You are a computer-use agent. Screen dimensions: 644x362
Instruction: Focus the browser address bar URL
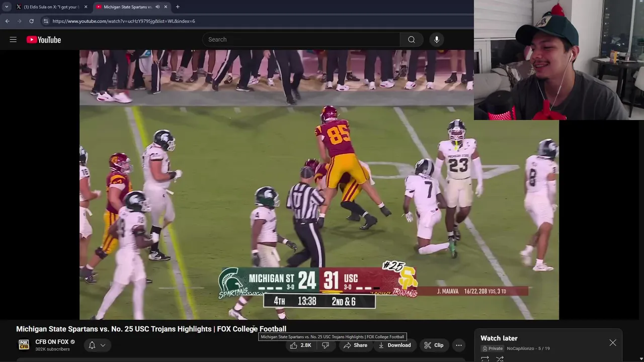tap(124, 21)
